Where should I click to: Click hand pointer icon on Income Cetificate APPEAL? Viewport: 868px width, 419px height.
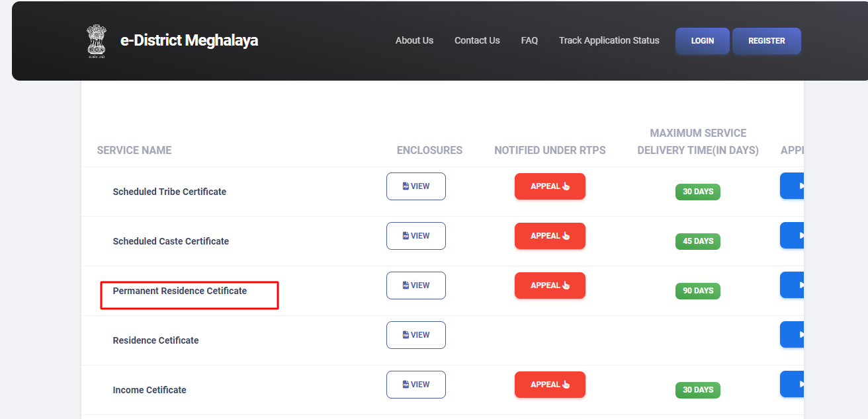pyautogui.click(x=566, y=384)
